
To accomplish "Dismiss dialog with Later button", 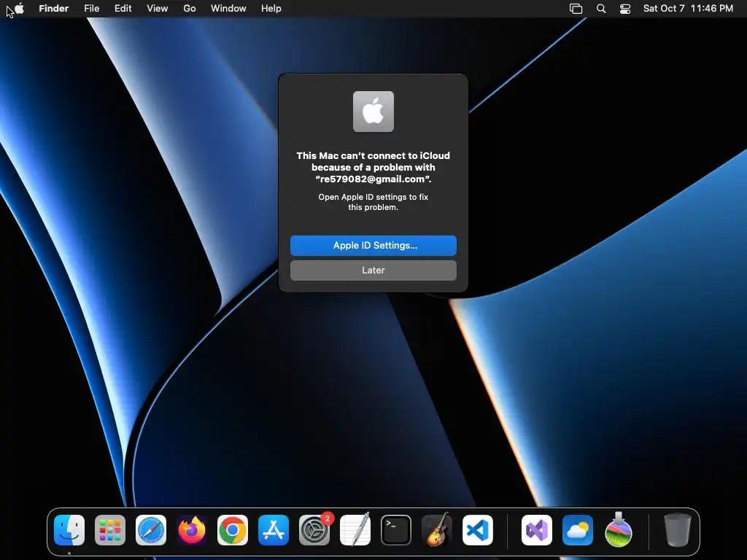I will (373, 270).
